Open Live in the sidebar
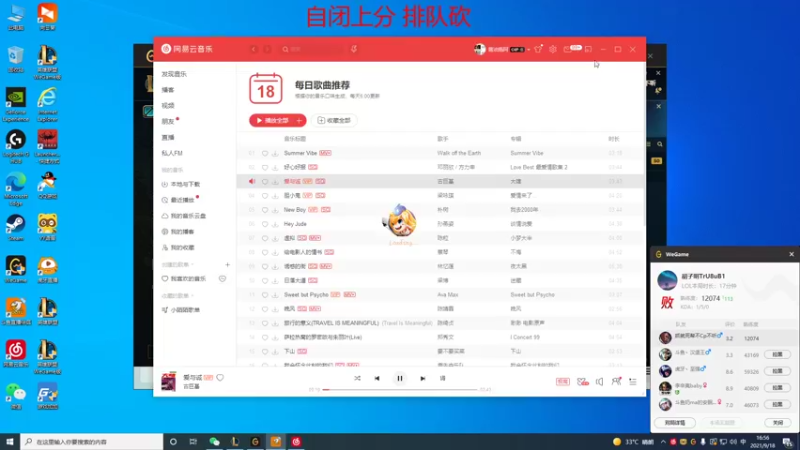The image size is (800, 450). [x=168, y=137]
